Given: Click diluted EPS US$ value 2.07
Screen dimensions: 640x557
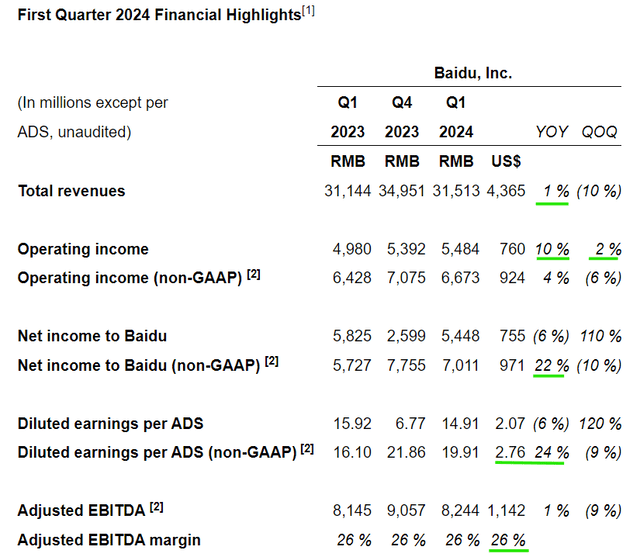Looking at the screenshot, I should point(510,424).
